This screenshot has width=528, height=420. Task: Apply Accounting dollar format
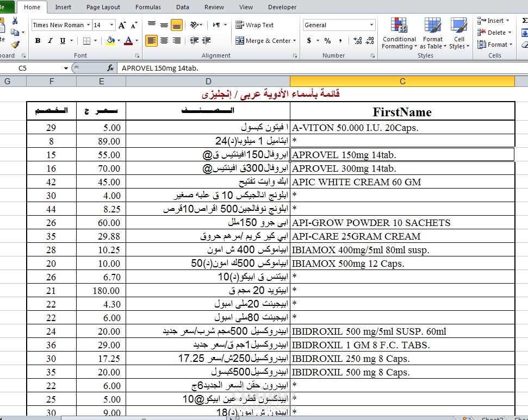pyautogui.click(x=309, y=41)
